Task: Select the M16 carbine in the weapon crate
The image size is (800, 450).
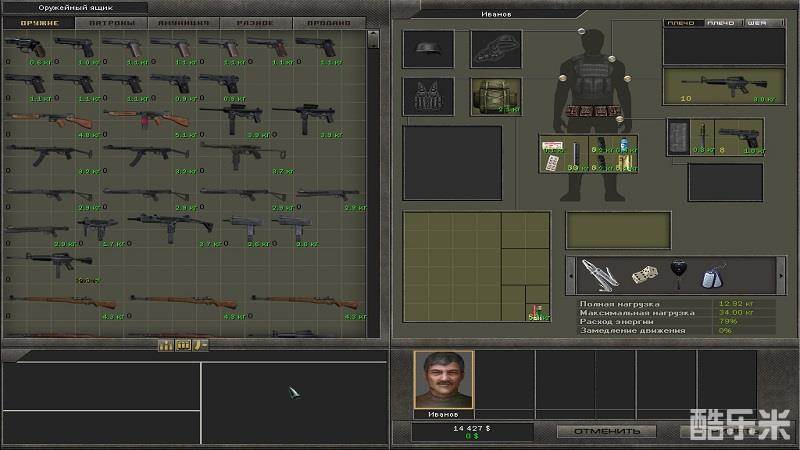Action: pos(49,264)
